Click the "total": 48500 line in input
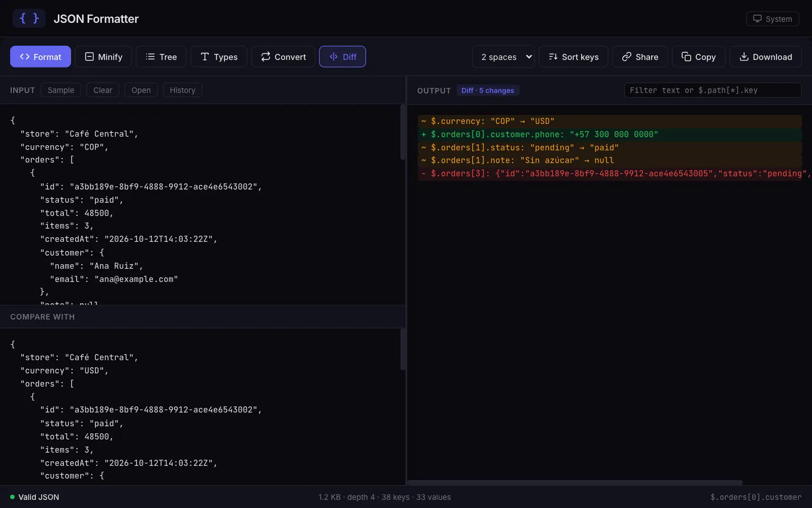This screenshot has height=508, width=812. (77, 213)
